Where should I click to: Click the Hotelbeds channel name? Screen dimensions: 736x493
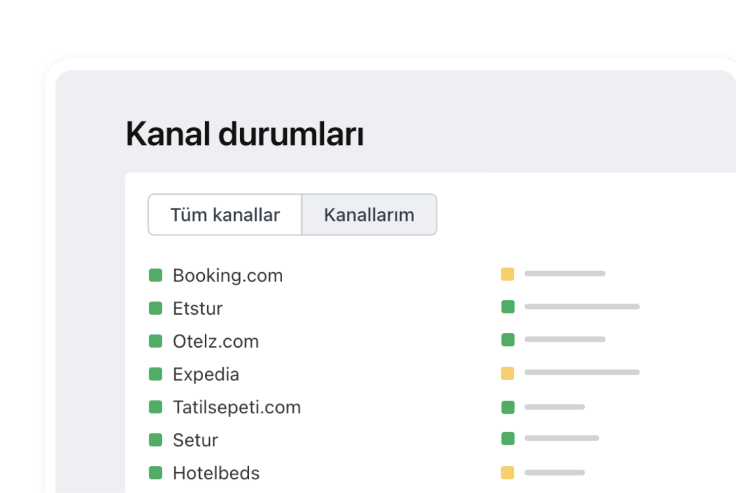216,473
